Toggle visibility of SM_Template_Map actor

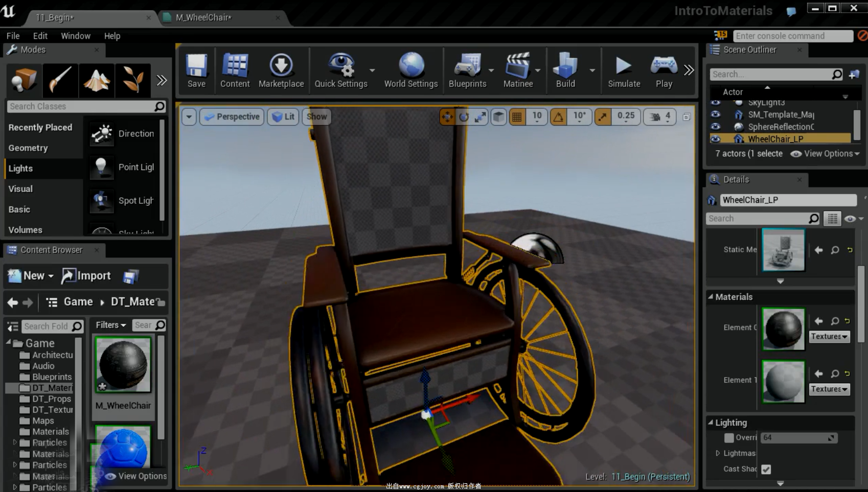point(716,114)
